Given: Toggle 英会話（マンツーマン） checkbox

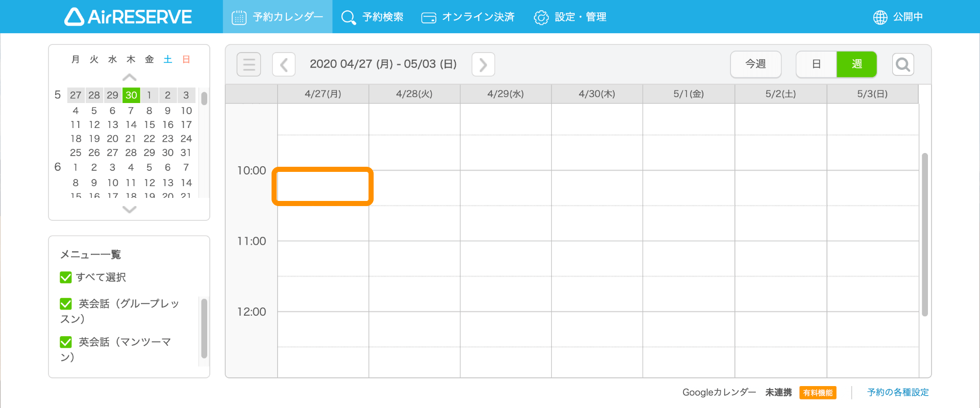Looking at the screenshot, I should pos(66,342).
